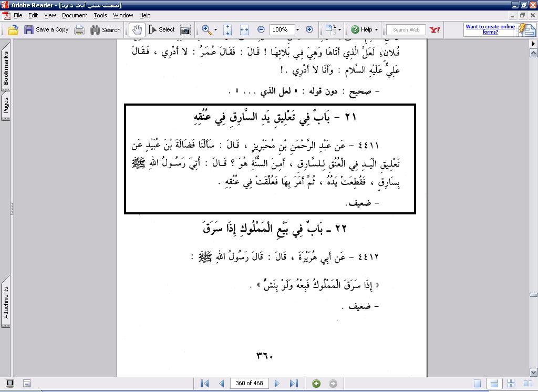Viewport: 538px width, 392px height.
Task: Open the zoom percentage dropdown
Action: point(297,30)
